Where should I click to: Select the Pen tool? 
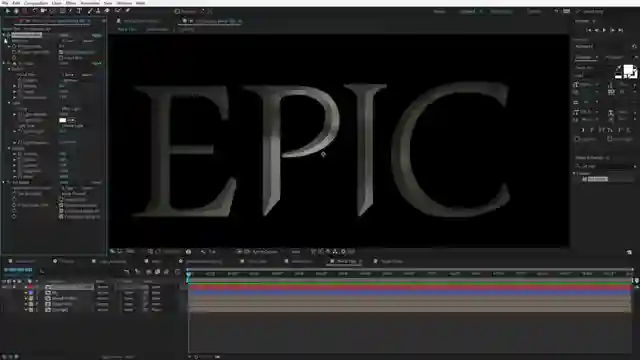71,11
